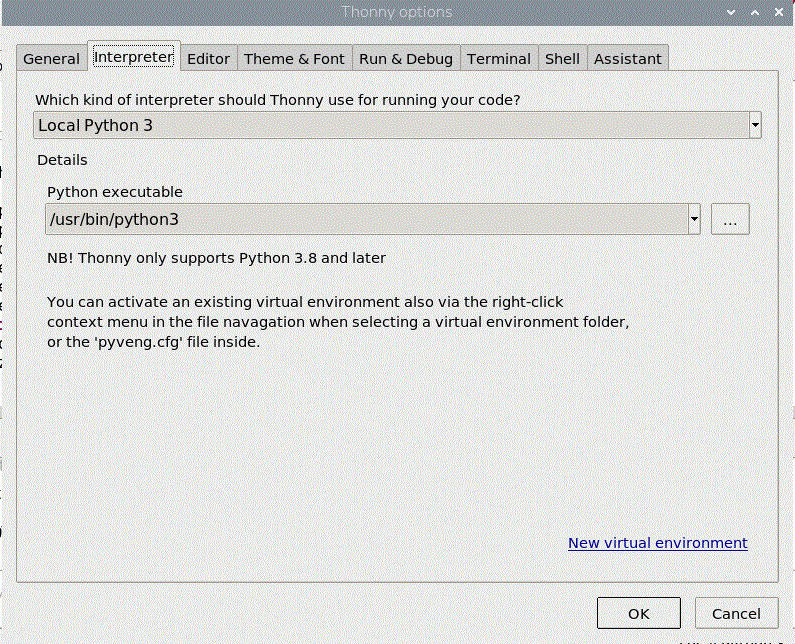The image size is (795, 644).
Task: Browse for Python executable with ... button
Action: pyautogui.click(x=730, y=219)
